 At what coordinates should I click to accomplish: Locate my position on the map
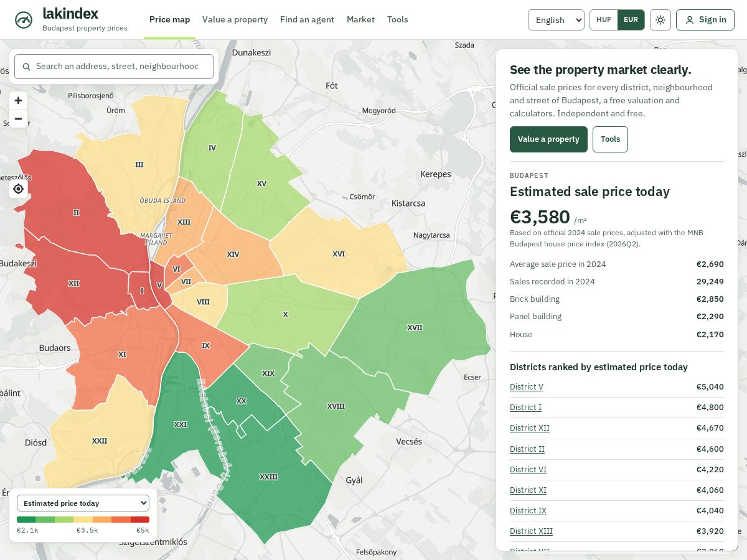(x=19, y=189)
